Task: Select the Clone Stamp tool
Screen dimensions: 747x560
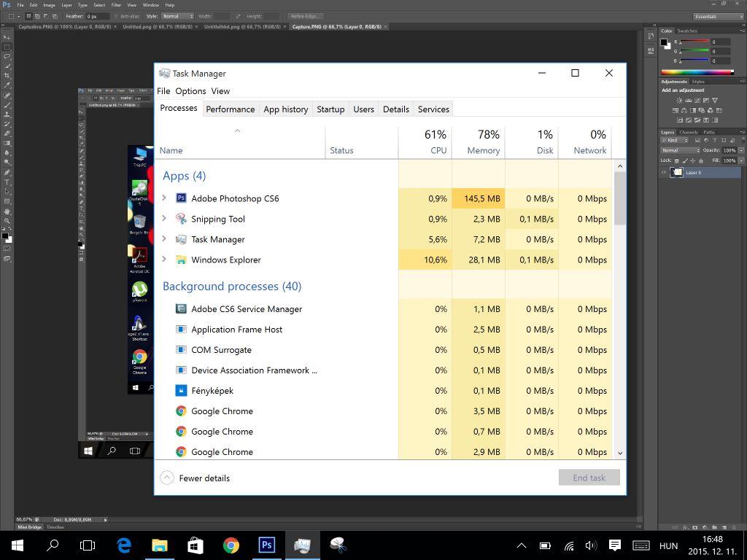Action: [x=7, y=114]
